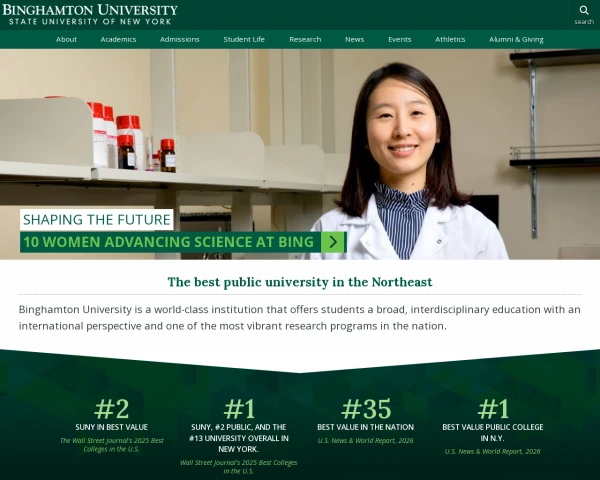Click the Binghamton University logo
This screenshot has width=600, height=480.
tap(90, 15)
